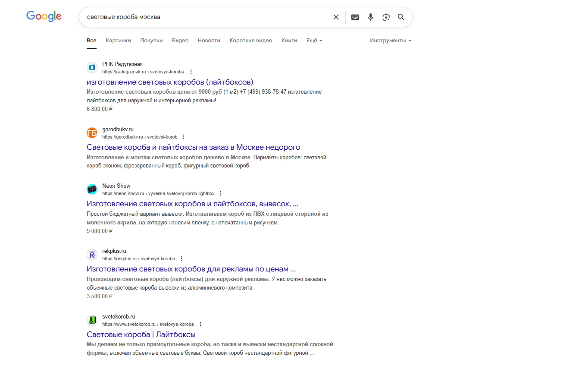Start voice search with microphone icon

[370, 17]
